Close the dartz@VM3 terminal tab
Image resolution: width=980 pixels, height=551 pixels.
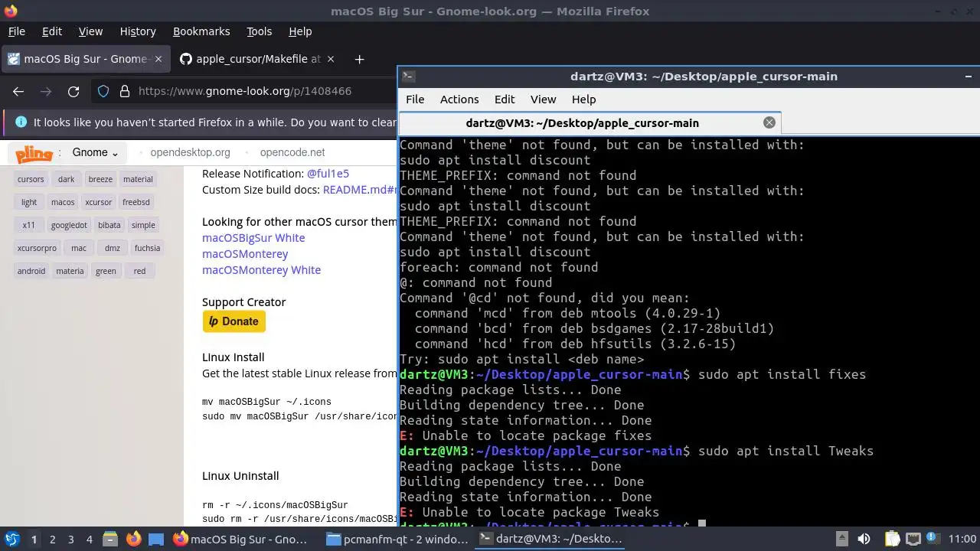[769, 122]
